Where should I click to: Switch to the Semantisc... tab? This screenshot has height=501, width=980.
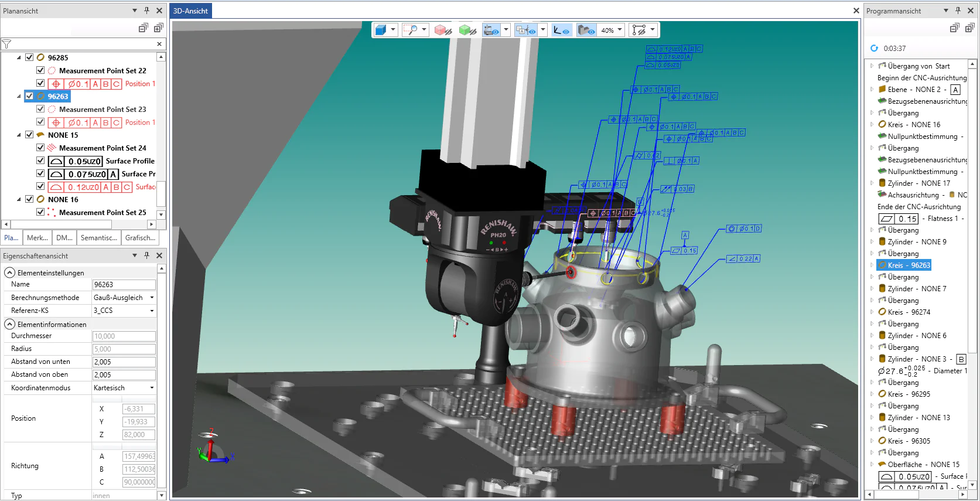tap(98, 238)
